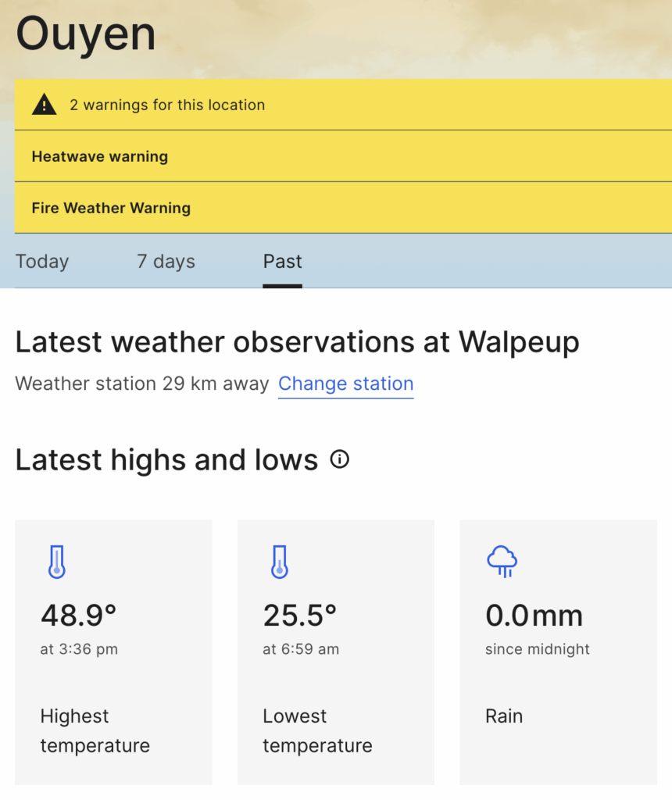The image size is (672, 800).
Task: Click the alert icon in the yellow banner
Action: pyautogui.click(x=45, y=103)
